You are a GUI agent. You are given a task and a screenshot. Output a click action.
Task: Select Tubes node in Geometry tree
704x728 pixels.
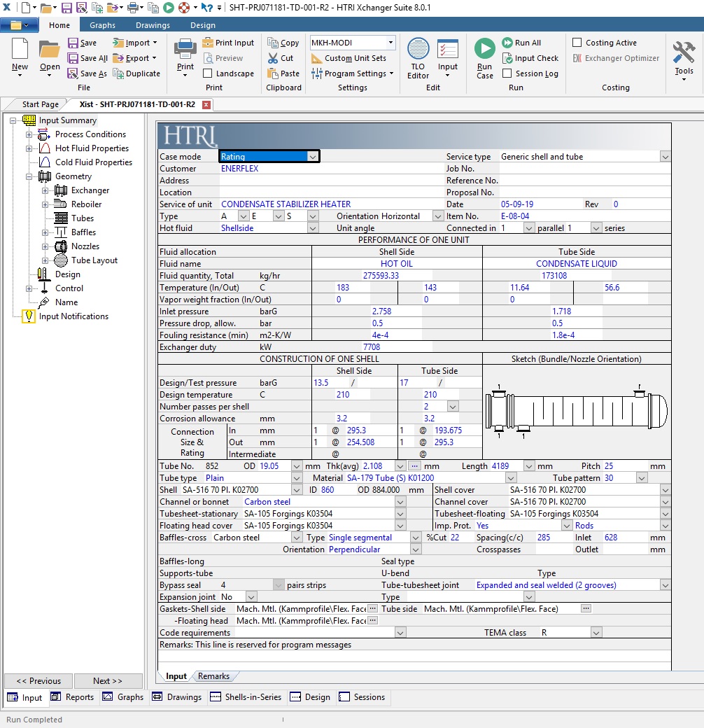(82, 218)
